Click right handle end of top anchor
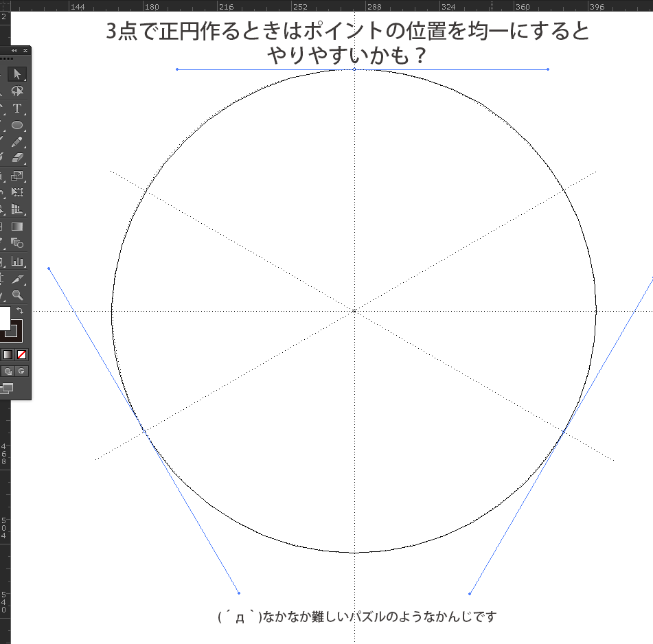 (548, 69)
